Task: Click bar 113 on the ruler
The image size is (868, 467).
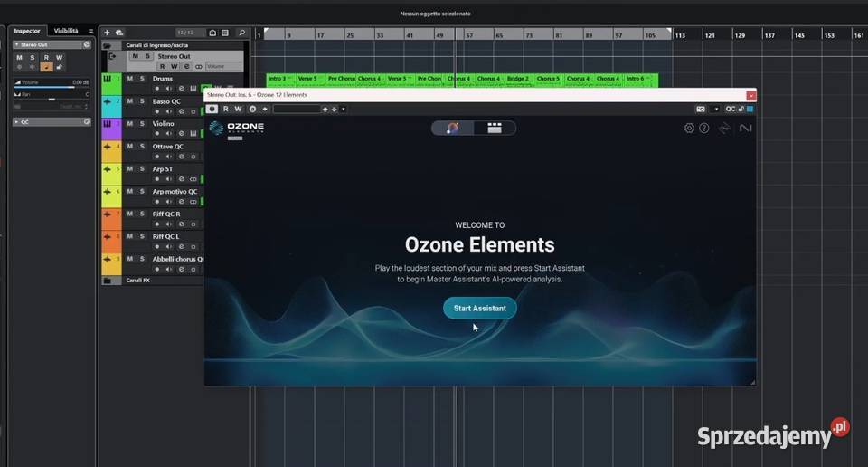Action: point(680,35)
